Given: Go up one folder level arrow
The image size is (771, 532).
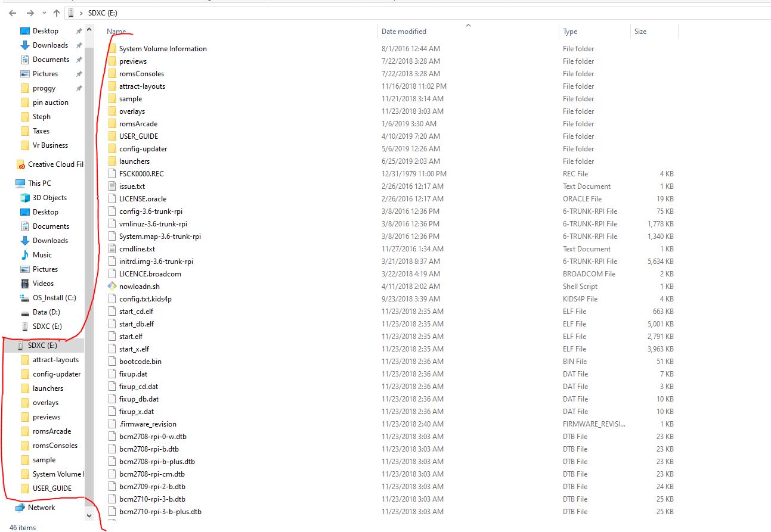Looking at the screenshot, I should pyautogui.click(x=57, y=13).
